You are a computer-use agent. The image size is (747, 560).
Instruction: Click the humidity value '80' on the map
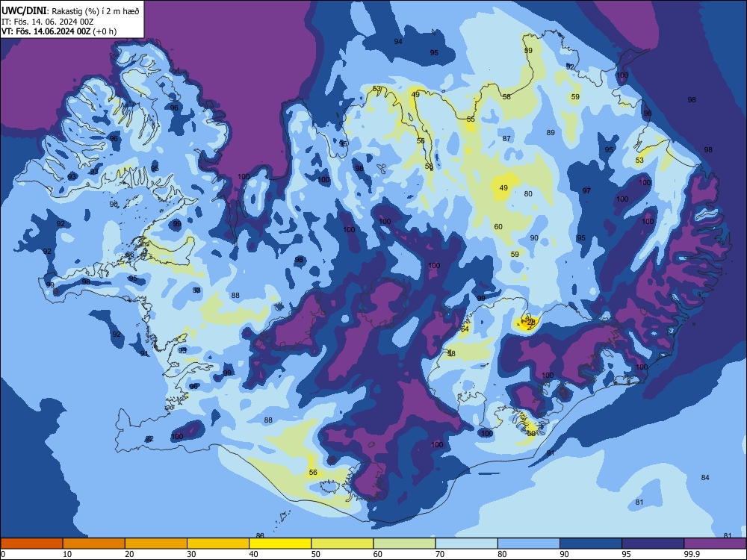[528, 194]
